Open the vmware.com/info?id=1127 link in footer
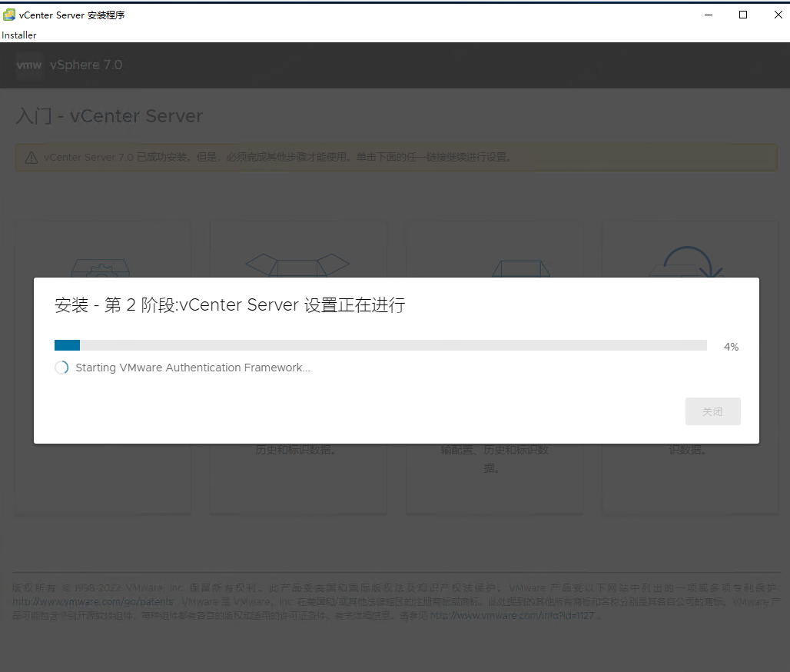The height and width of the screenshot is (672, 790). tap(512, 616)
